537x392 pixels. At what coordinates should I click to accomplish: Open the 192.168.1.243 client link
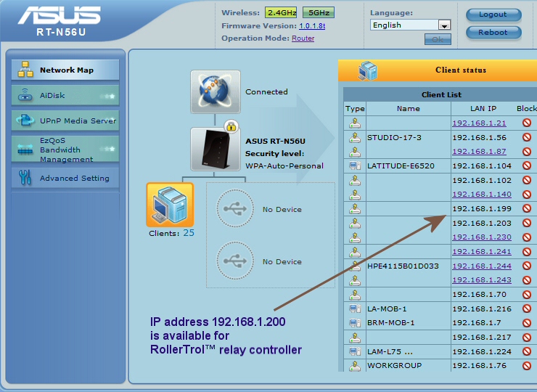pos(482,280)
